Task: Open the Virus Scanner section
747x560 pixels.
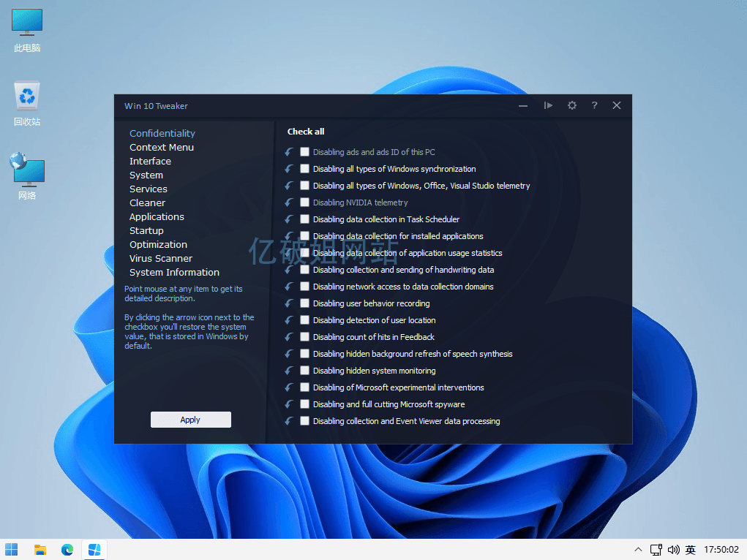Action: pos(161,258)
